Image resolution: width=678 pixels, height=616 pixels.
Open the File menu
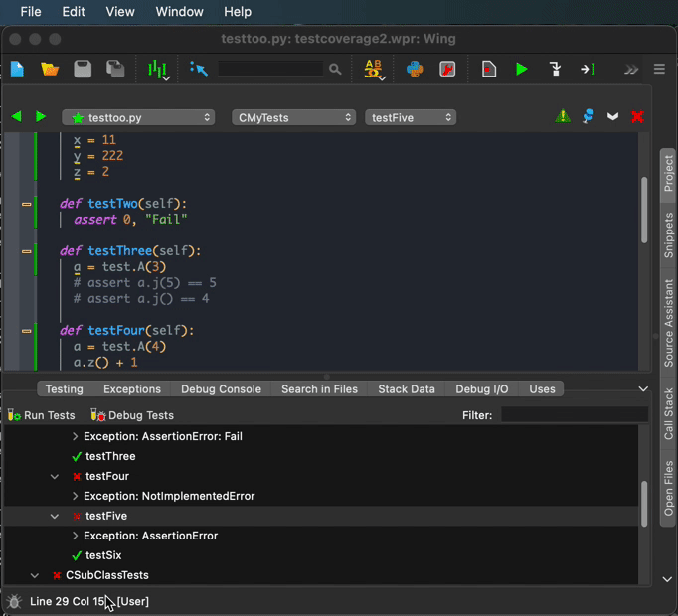[x=31, y=12]
